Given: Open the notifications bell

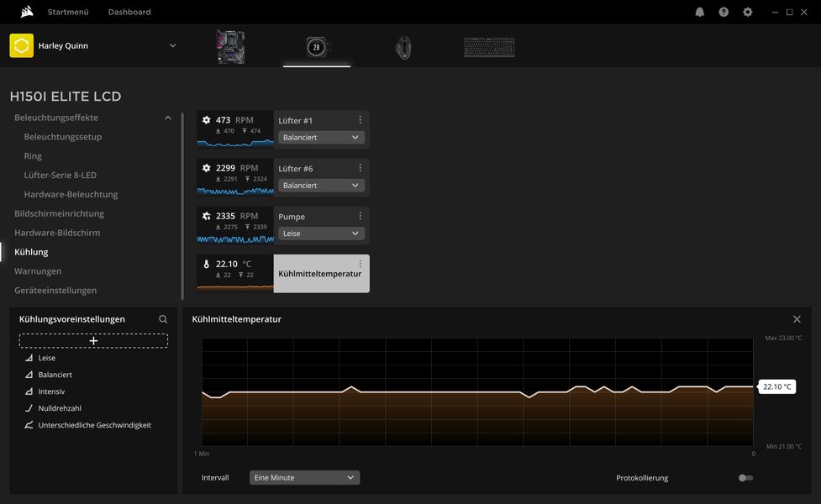Looking at the screenshot, I should 699,12.
